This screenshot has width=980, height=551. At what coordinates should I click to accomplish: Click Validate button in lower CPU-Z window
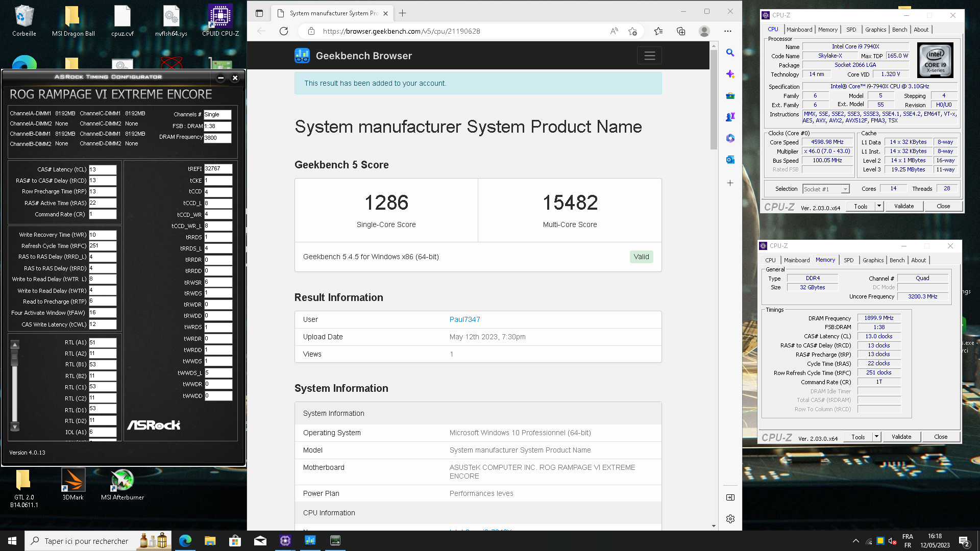coord(901,437)
